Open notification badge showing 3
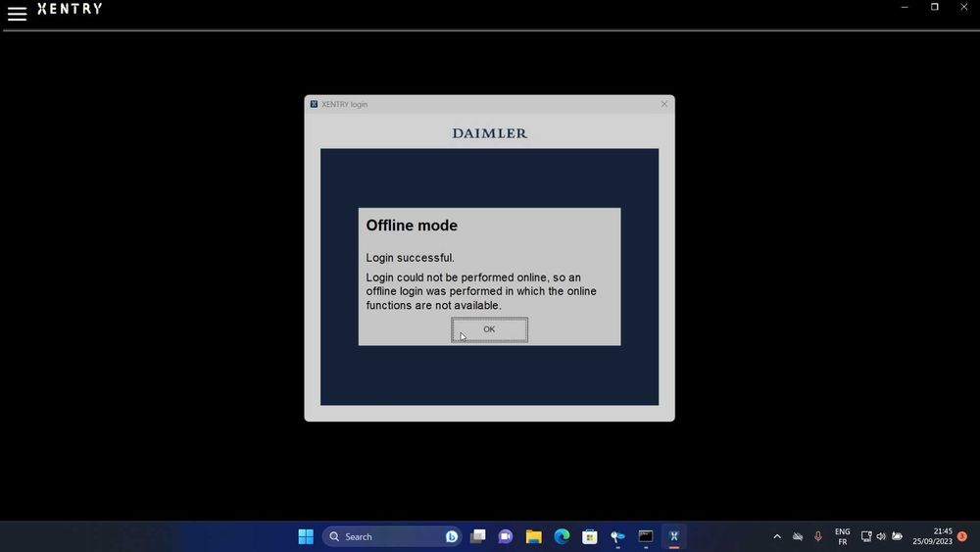 click(x=962, y=536)
